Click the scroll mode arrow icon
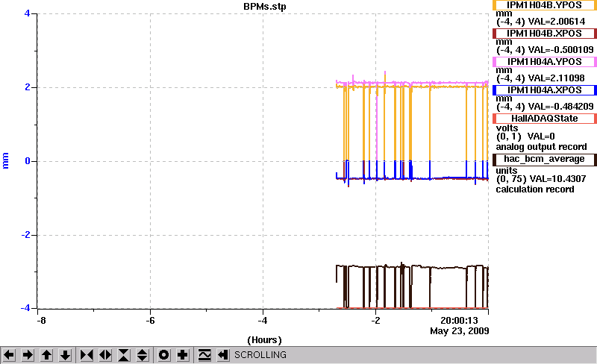The height and width of the screenshot is (364, 597). coord(223,355)
